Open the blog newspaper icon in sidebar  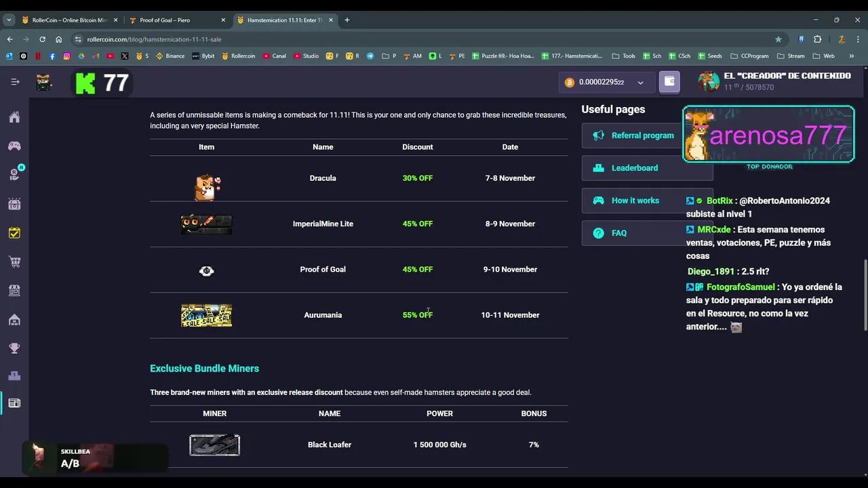click(x=14, y=403)
